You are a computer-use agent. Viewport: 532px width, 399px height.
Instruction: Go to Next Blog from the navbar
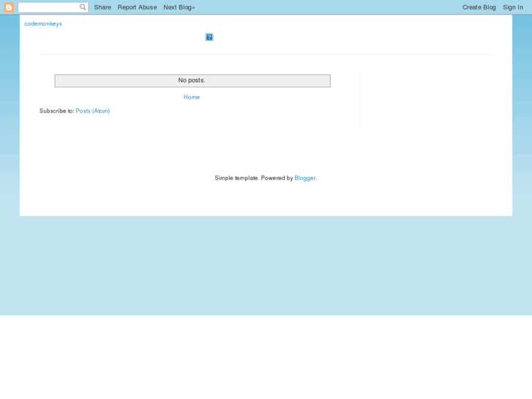[179, 7]
